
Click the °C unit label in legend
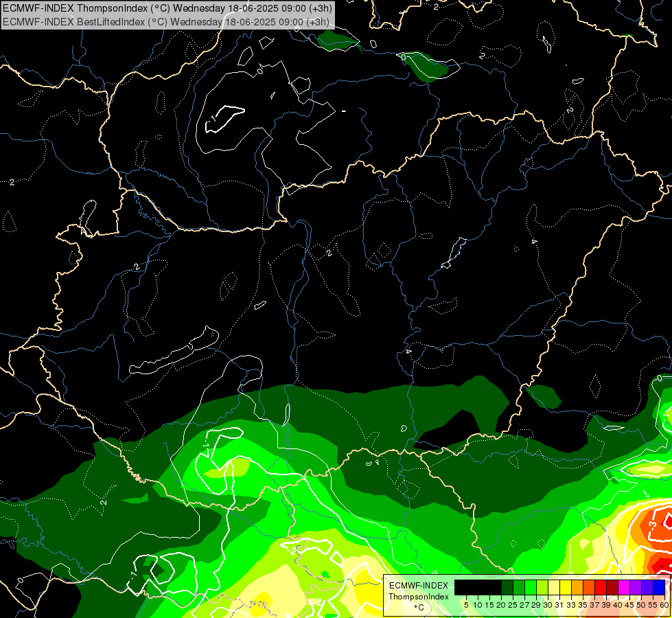point(419,607)
